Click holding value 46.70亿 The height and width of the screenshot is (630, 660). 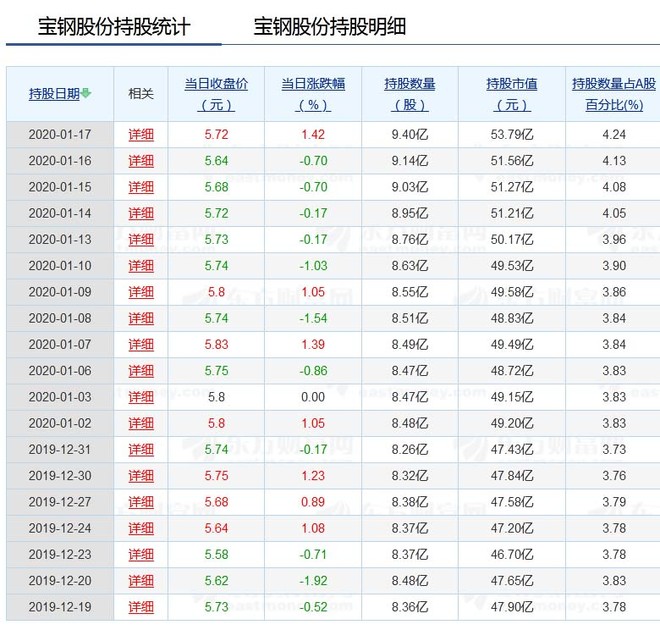coord(512,554)
